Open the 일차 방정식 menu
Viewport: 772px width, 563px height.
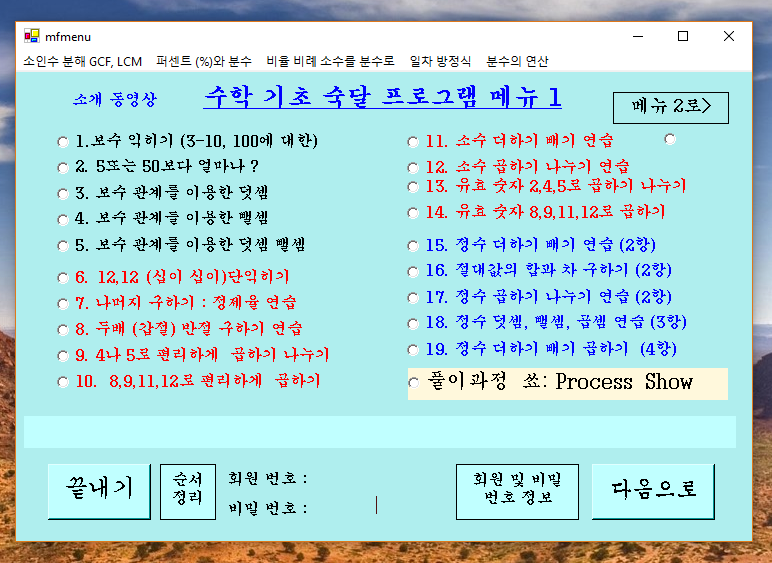click(x=440, y=61)
